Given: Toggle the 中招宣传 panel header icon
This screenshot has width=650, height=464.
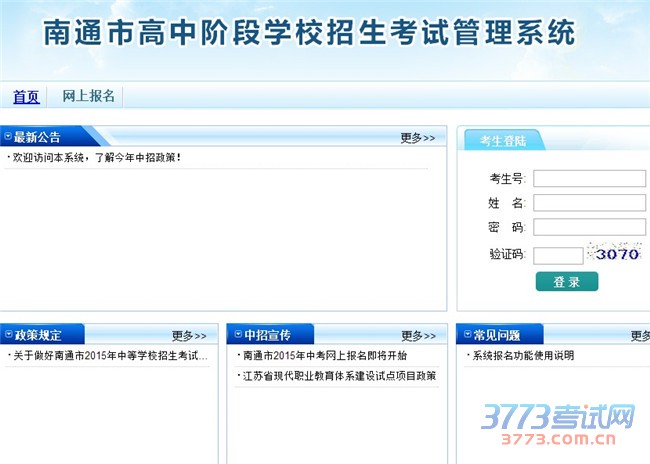Looking at the screenshot, I should 237,335.
